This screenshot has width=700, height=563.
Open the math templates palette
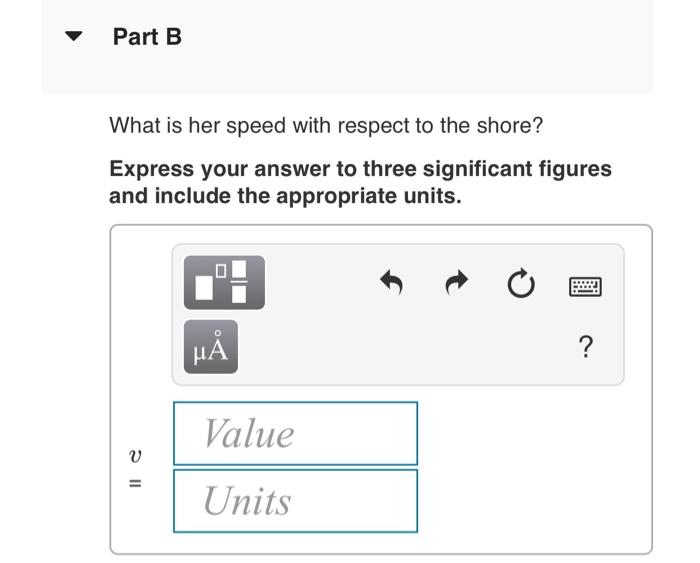point(224,283)
